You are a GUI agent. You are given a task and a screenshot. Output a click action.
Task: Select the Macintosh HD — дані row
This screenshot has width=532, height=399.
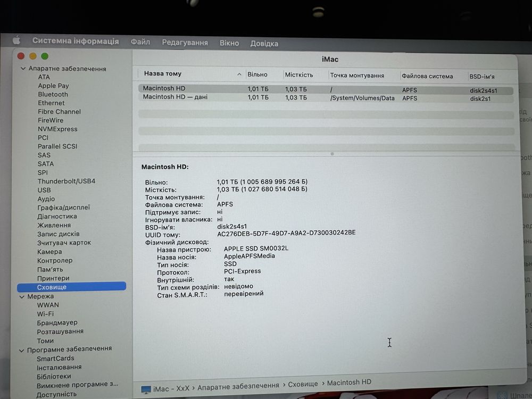tap(326, 98)
